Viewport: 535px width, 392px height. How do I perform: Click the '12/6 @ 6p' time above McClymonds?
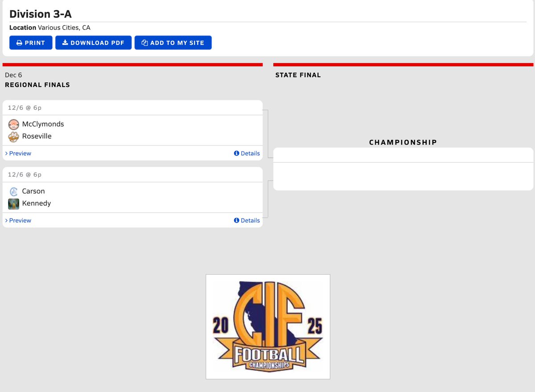pyautogui.click(x=25, y=108)
